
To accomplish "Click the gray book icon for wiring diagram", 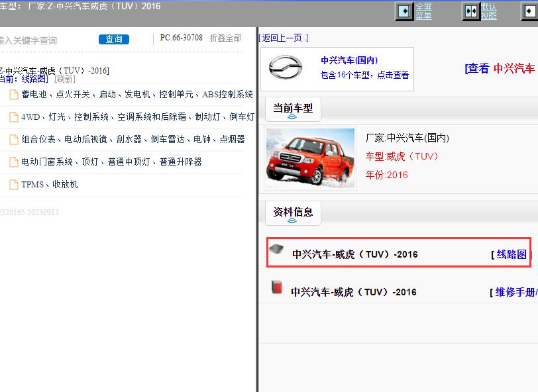I will [276, 249].
